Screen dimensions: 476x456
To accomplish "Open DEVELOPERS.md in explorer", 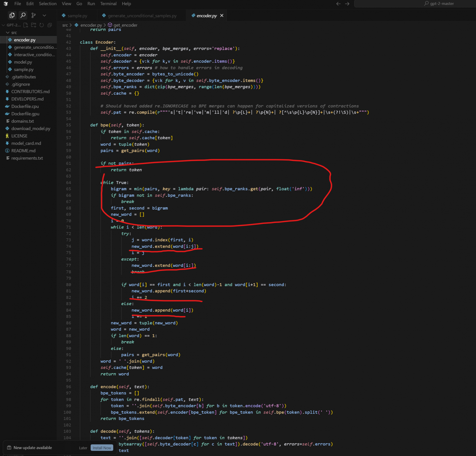I will tap(28, 99).
